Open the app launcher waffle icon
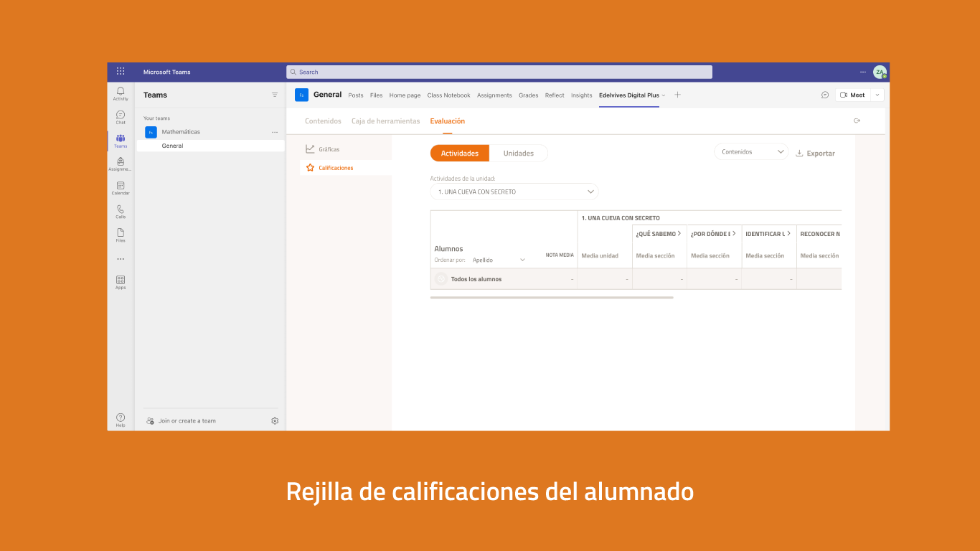The width and height of the screenshot is (980, 551). coord(121,71)
